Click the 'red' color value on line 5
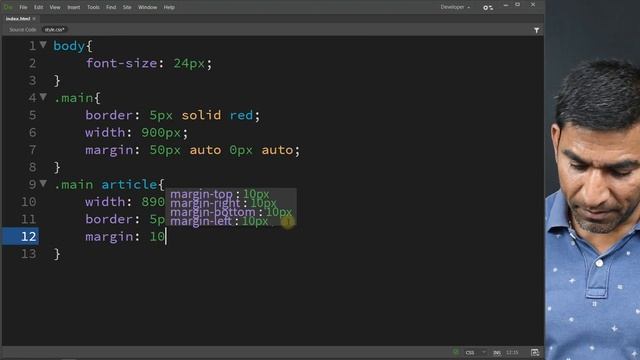The image size is (640, 360). tap(241, 115)
